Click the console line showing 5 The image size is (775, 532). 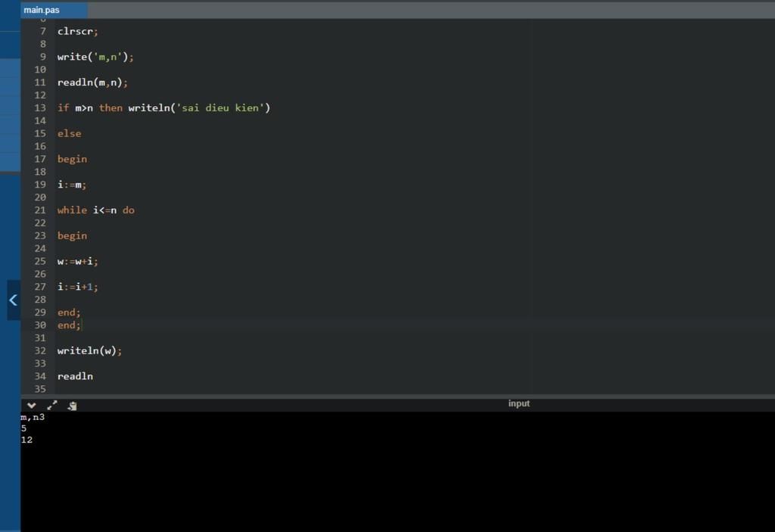point(23,428)
